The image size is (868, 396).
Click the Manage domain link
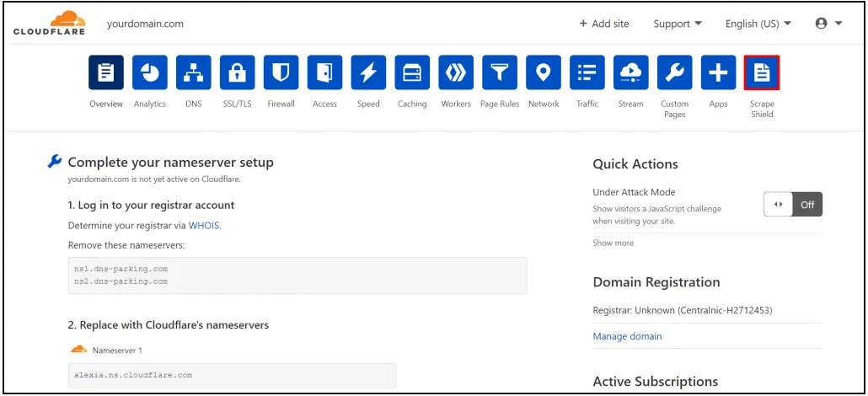pos(627,336)
